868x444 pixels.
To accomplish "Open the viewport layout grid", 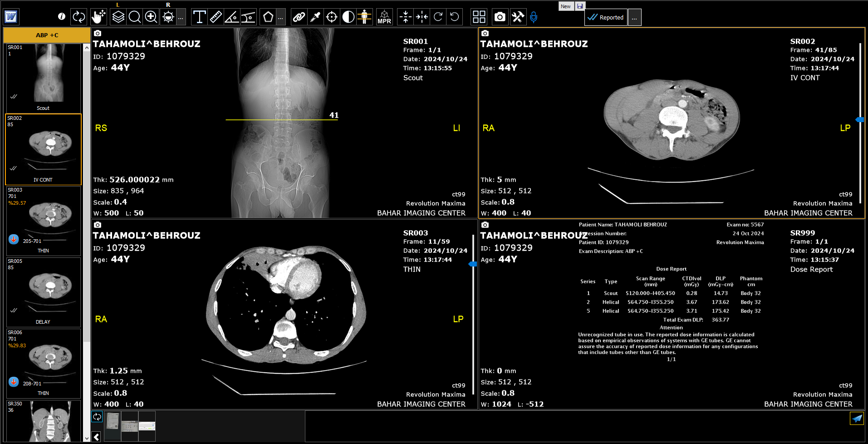I will tap(479, 17).
